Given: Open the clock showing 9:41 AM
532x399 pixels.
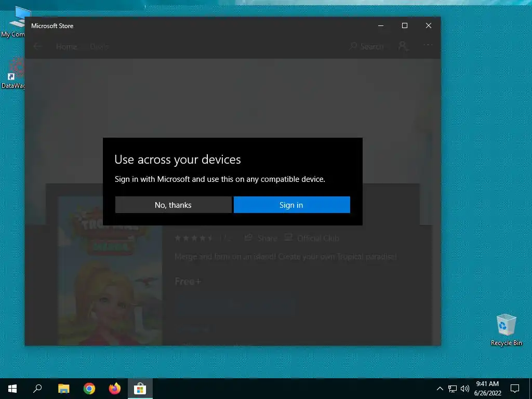Looking at the screenshot, I should coord(487,389).
